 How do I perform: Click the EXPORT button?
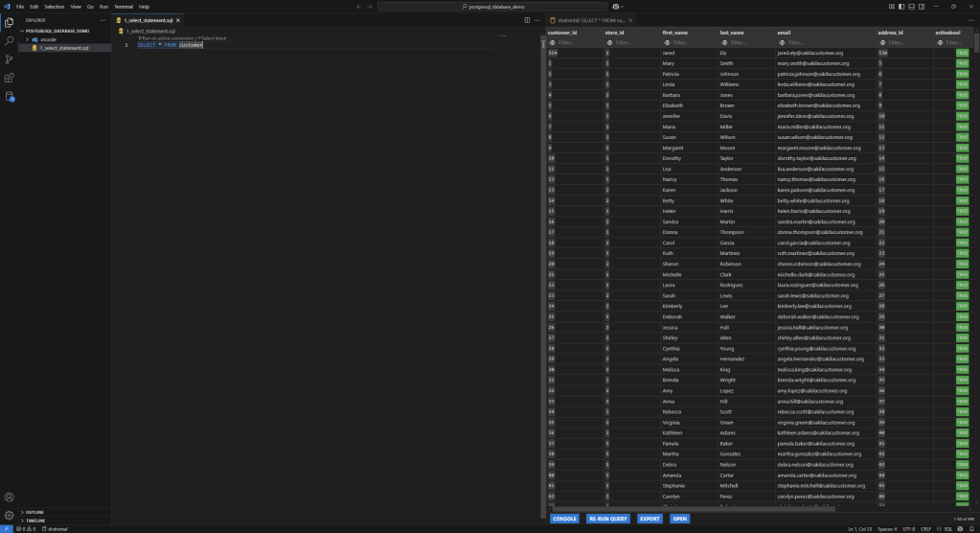coord(650,519)
